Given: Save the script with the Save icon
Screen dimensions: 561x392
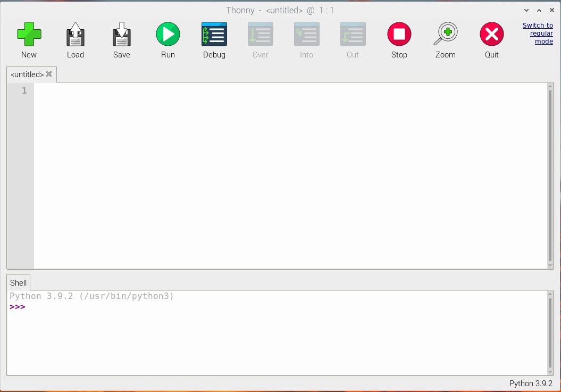Looking at the screenshot, I should click(122, 35).
